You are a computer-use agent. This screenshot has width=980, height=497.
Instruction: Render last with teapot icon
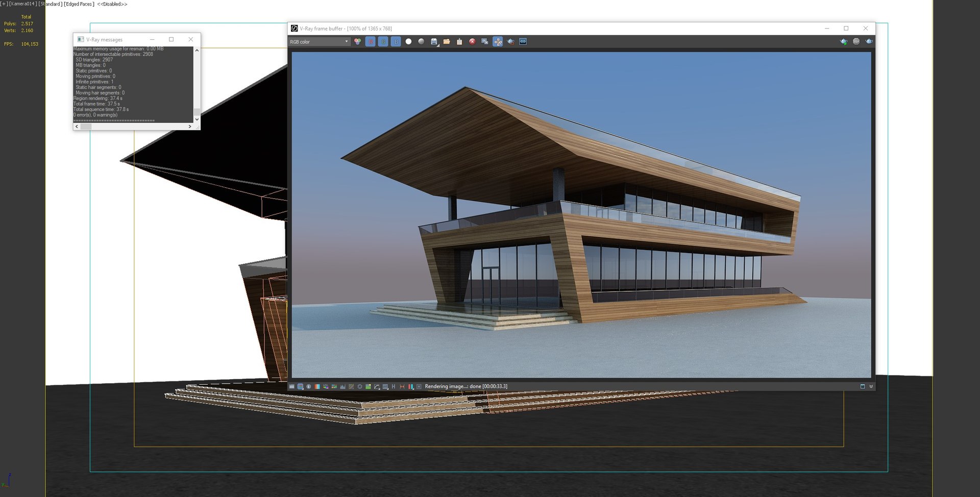pyautogui.click(x=869, y=42)
